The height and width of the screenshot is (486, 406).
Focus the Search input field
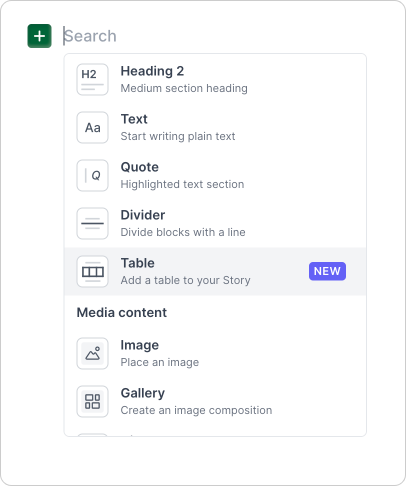(x=213, y=36)
